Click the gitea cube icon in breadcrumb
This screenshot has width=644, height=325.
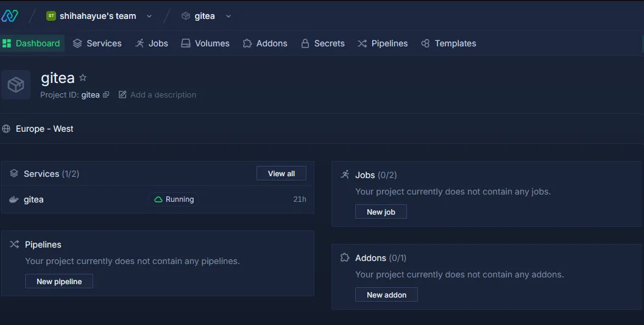pyautogui.click(x=186, y=16)
